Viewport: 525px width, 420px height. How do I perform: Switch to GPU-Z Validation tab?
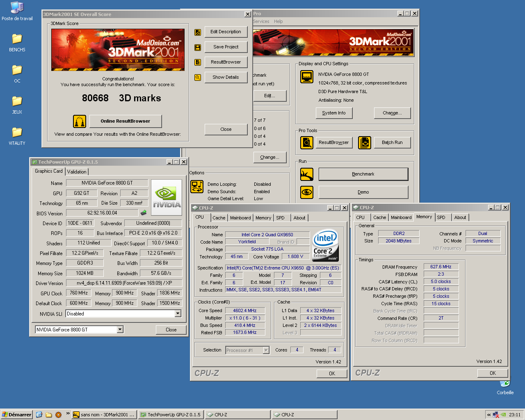[x=77, y=172]
